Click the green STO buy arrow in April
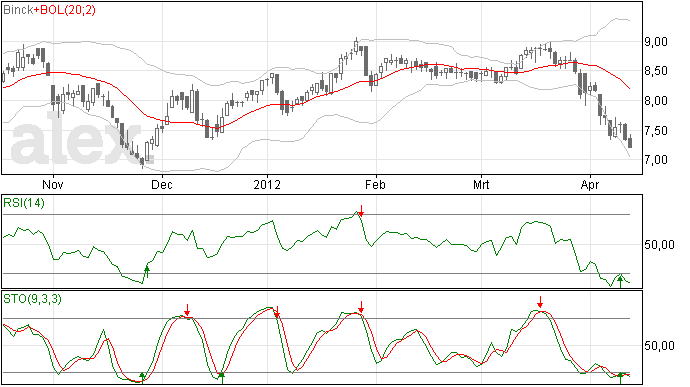This screenshot has height=387, width=690. [620, 378]
